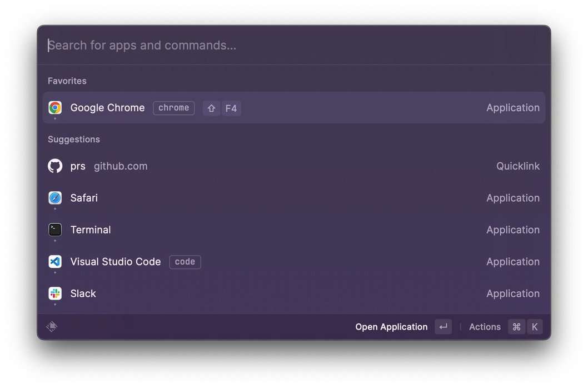
Task: Click the Visual Studio Code icon
Action: (55, 262)
